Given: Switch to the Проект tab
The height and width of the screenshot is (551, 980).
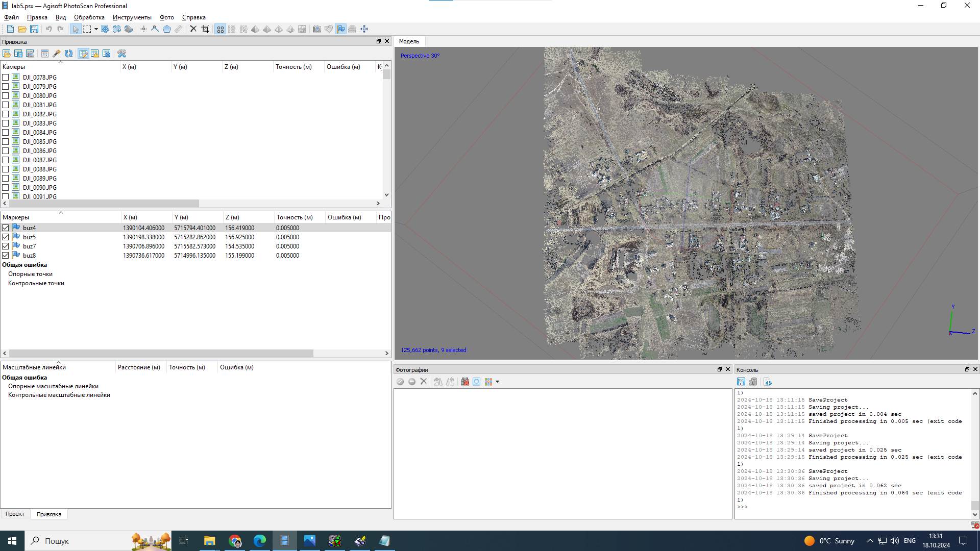Looking at the screenshot, I should pyautogui.click(x=15, y=514).
